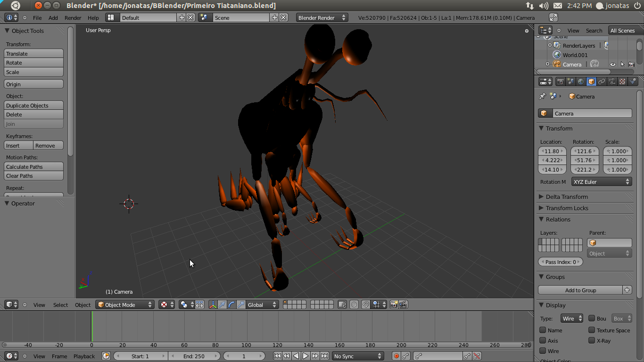Image resolution: width=644 pixels, height=362 pixels.
Task: Open the Render menu
Action: point(73,18)
